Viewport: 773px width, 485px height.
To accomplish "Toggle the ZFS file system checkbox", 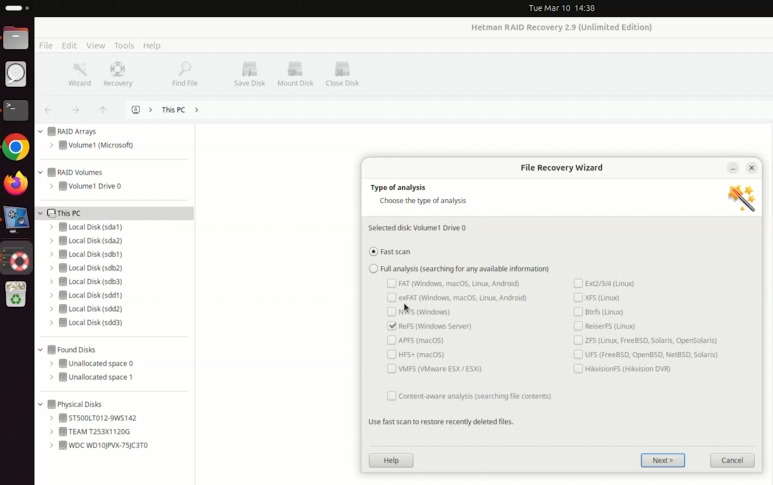I will (578, 340).
